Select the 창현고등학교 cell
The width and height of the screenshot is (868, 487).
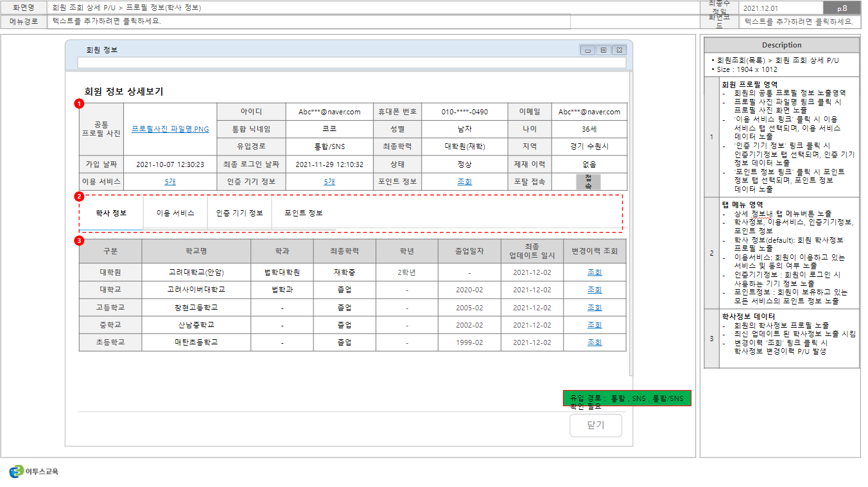pyautogui.click(x=196, y=308)
